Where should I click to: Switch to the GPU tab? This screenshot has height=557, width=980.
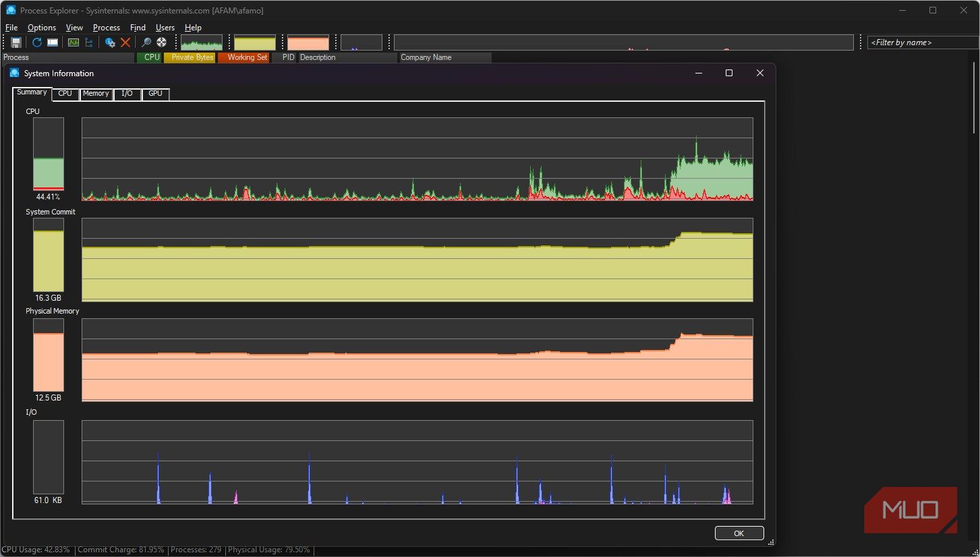(156, 94)
